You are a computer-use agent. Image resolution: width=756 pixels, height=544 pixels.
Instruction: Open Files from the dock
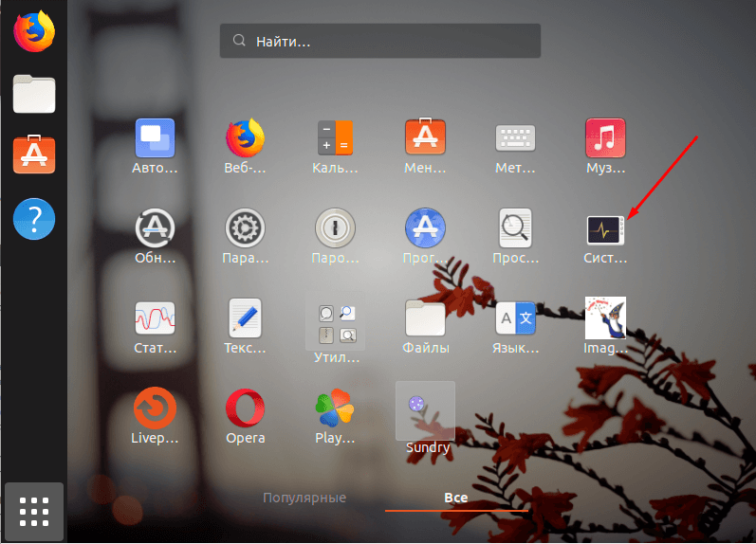coord(34,94)
